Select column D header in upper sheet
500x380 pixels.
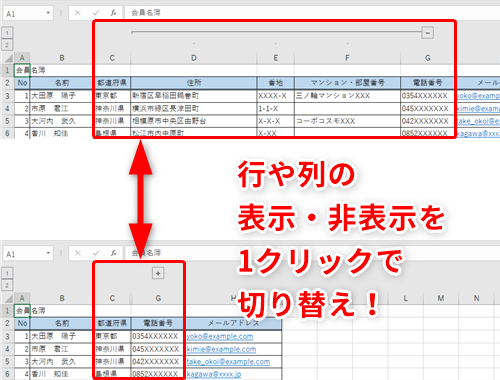pyautogui.click(x=194, y=58)
